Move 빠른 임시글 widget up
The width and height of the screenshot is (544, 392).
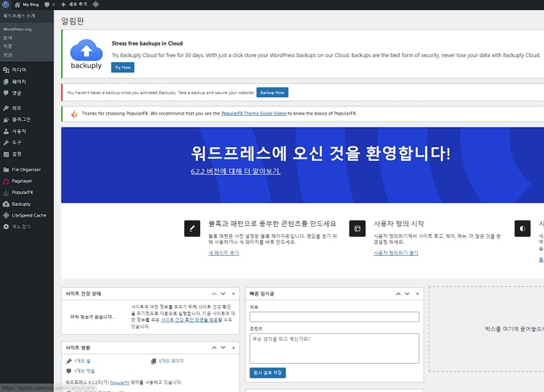[398, 294]
